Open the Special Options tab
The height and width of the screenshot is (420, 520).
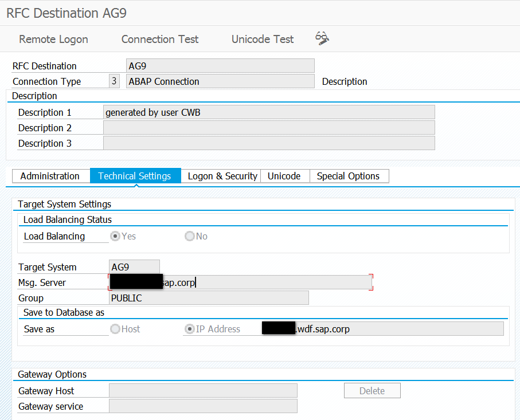pos(349,176)
